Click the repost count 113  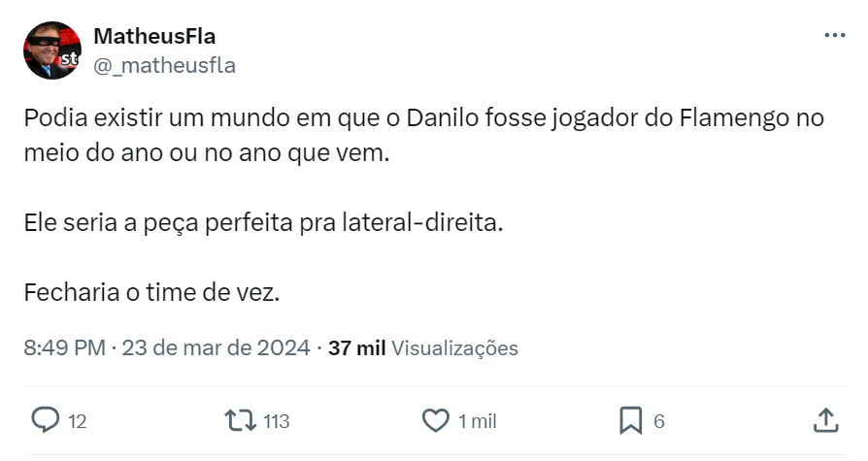(x=277, y=421)
